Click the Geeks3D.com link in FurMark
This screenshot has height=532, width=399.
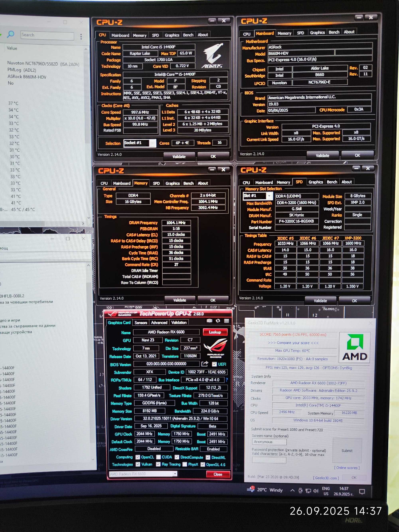(x=326, y=478)
